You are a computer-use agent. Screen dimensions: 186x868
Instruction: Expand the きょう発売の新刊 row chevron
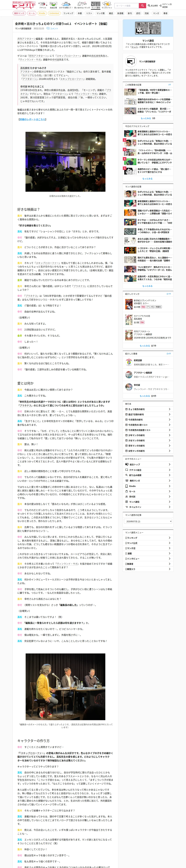pos(169,409)
